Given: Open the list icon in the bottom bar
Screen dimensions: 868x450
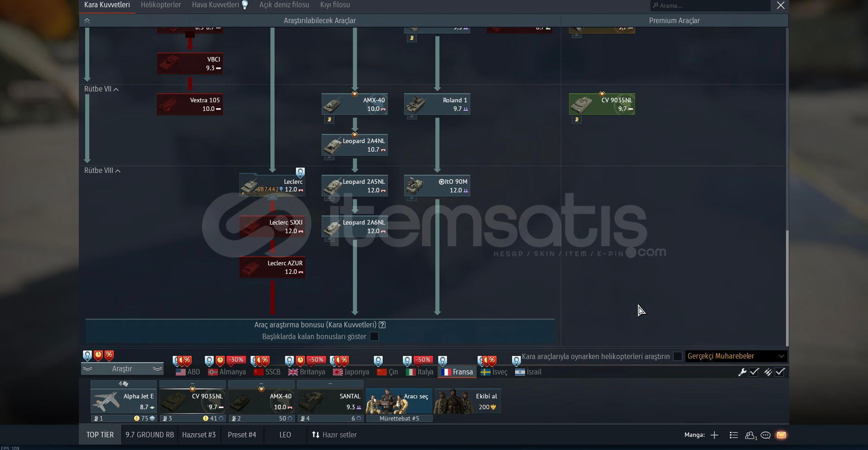Looking at the screenshot, I should click(x=734, y=435).
